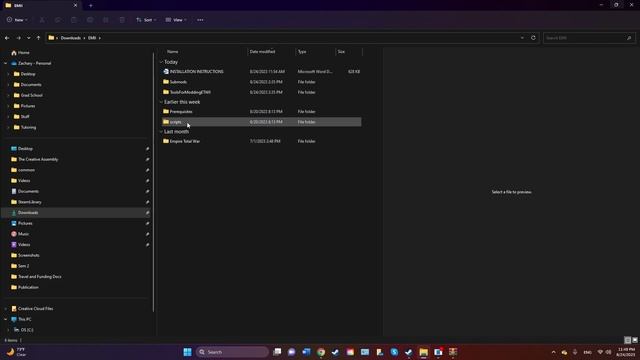Unpin the common folder via pin icon

[x=147, y=170]
